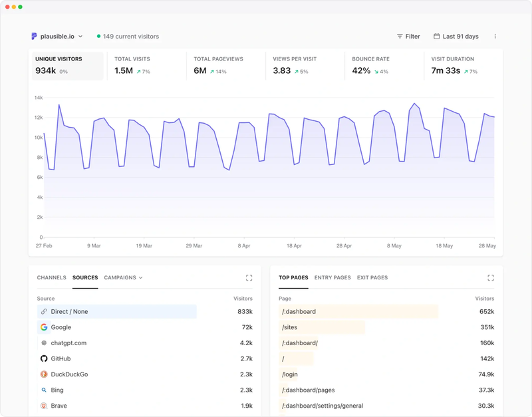Switch to the Channels tab

pyautogui.click(x=52, y=277)
